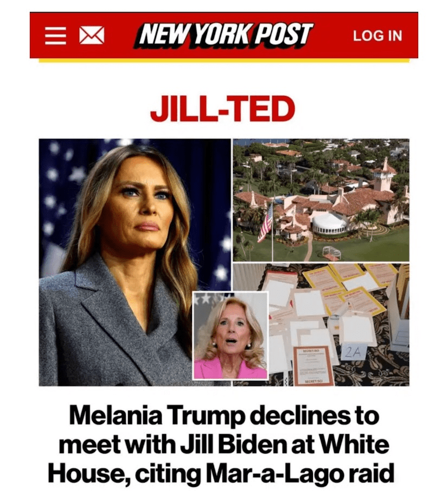Click the LOG IN link
448x501 pixels.
(x=377, y=35)
